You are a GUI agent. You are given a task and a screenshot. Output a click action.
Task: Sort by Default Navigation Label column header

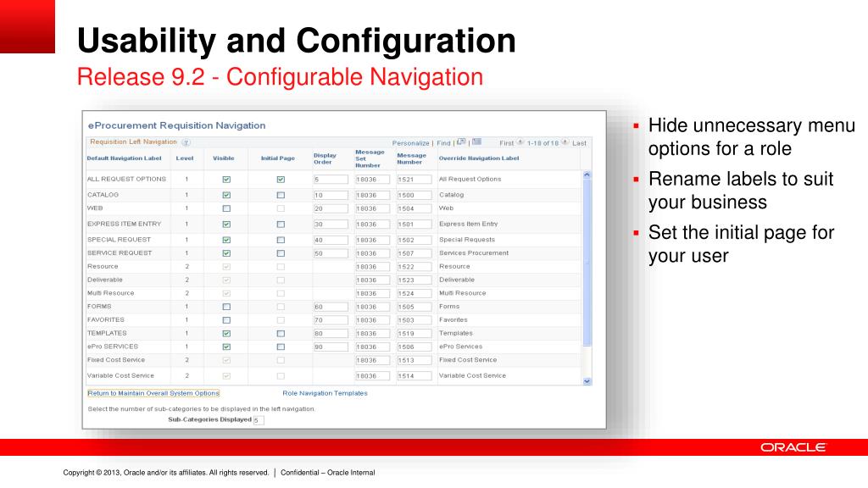pyautogui.click(x=124, y=158)
